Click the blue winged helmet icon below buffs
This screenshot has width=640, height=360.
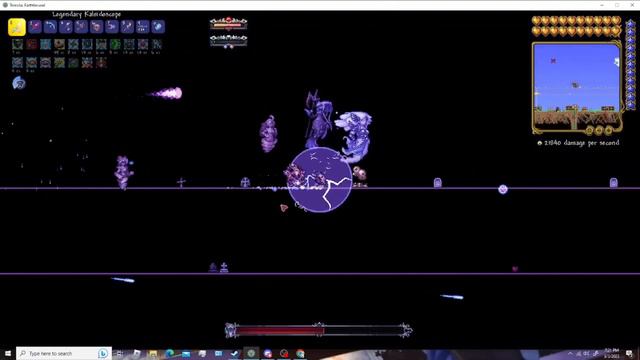click(x=18, y=83)
